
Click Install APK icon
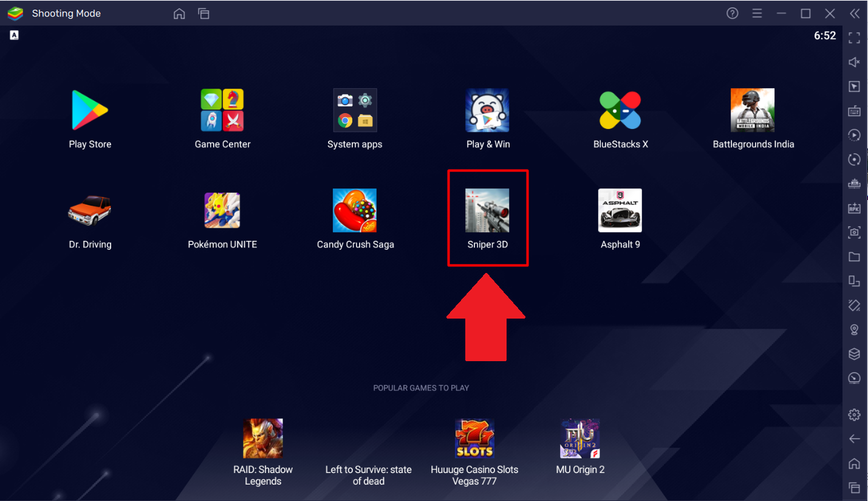pos(854,208)
